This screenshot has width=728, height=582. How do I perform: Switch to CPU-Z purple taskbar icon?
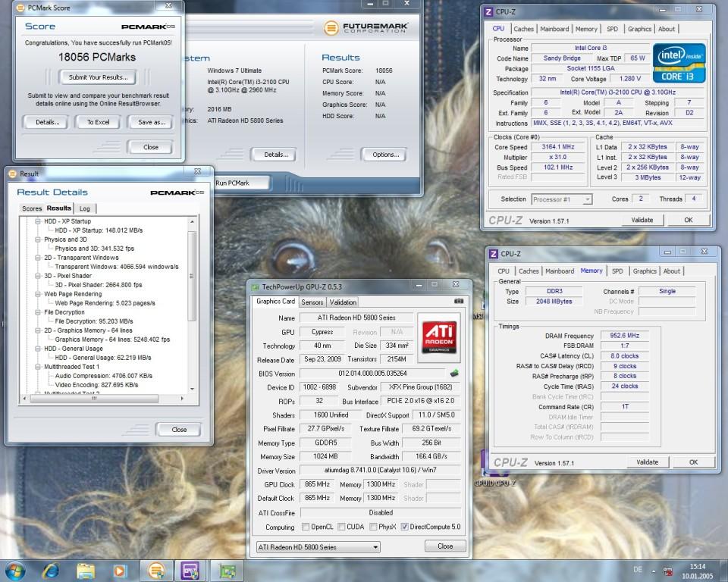(190, 571)
